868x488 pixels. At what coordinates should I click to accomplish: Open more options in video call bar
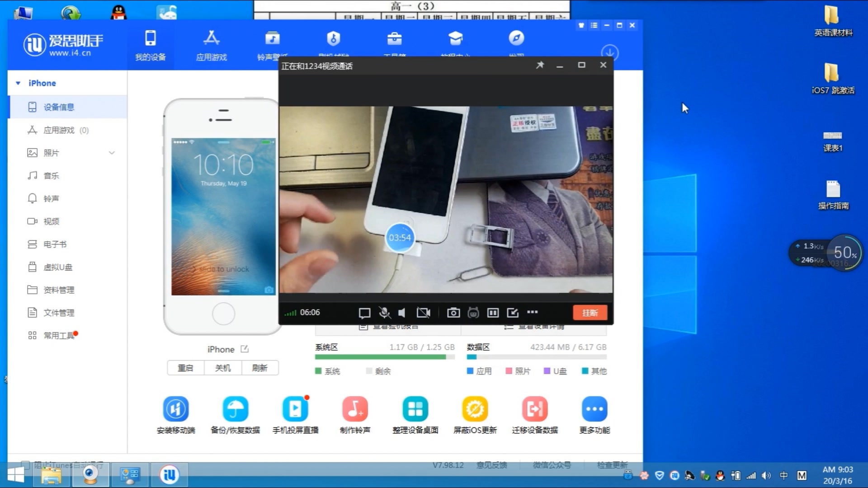pos(533,312)
